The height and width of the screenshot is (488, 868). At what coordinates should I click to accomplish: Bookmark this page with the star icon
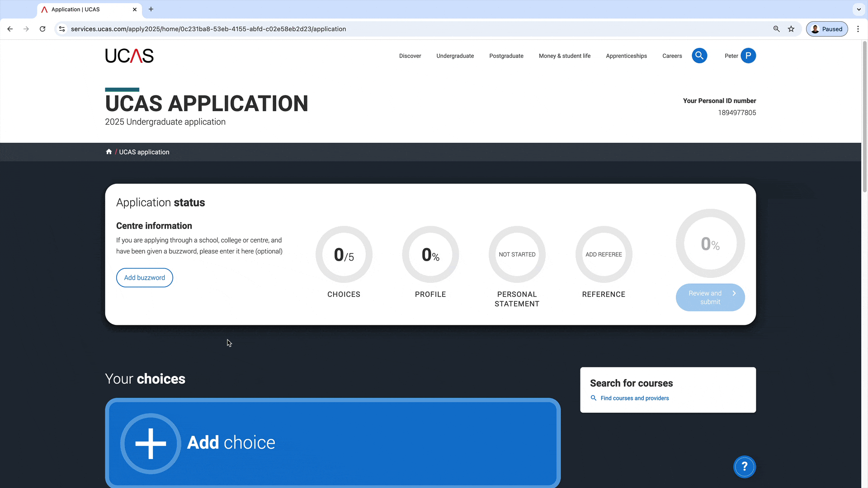[x=791, y=29]
